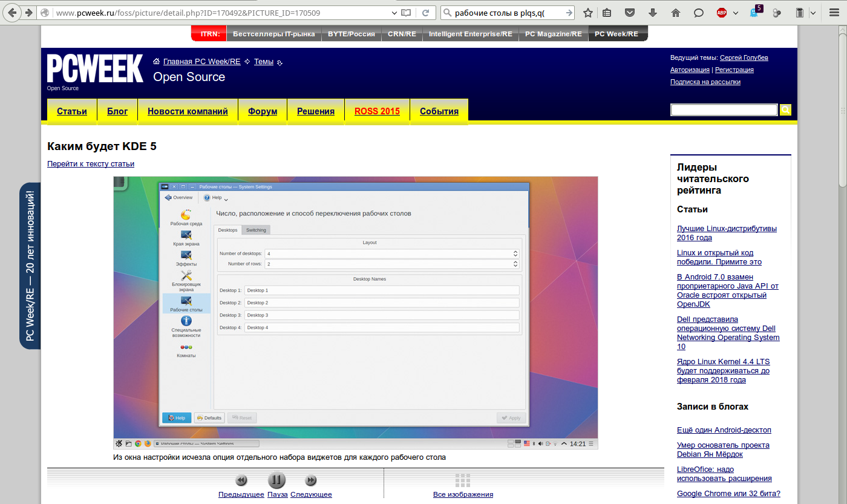Open the Блог section
Viewport: 847px width, 504px height.
pyautogui.click(x=117, y=111)
